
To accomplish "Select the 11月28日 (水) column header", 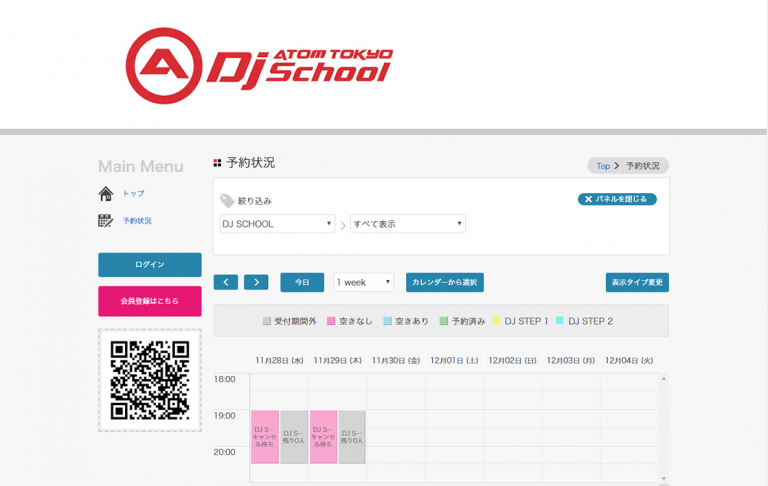I will click(x=279, y=361).
